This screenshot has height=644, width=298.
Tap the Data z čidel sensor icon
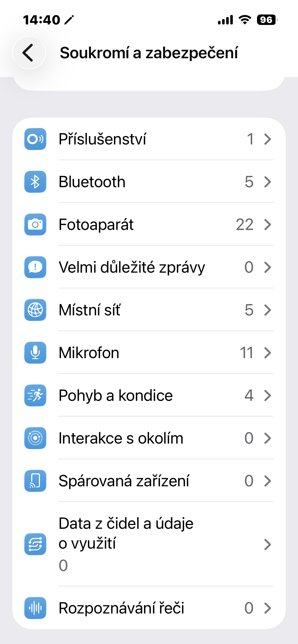pos(35,544)
